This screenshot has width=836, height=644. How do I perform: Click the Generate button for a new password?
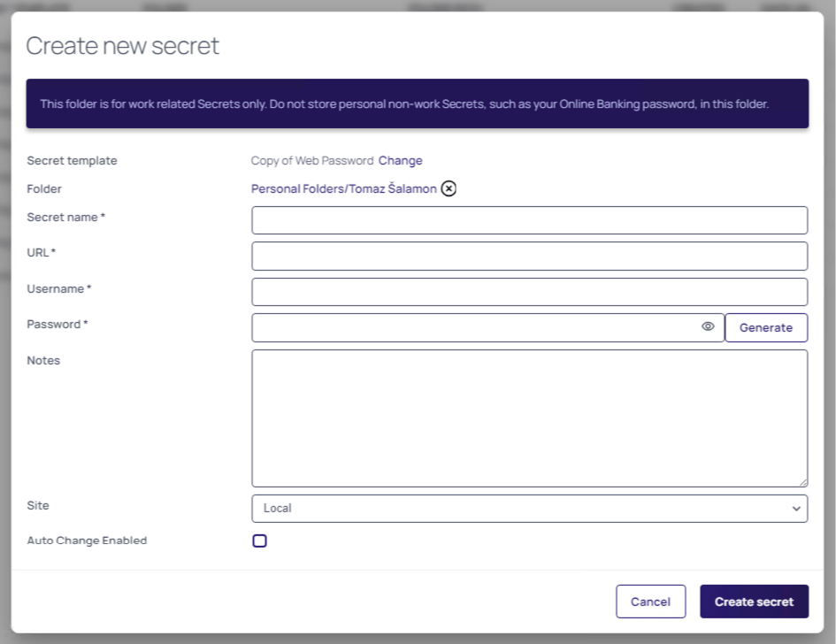[x=766, y=326]
